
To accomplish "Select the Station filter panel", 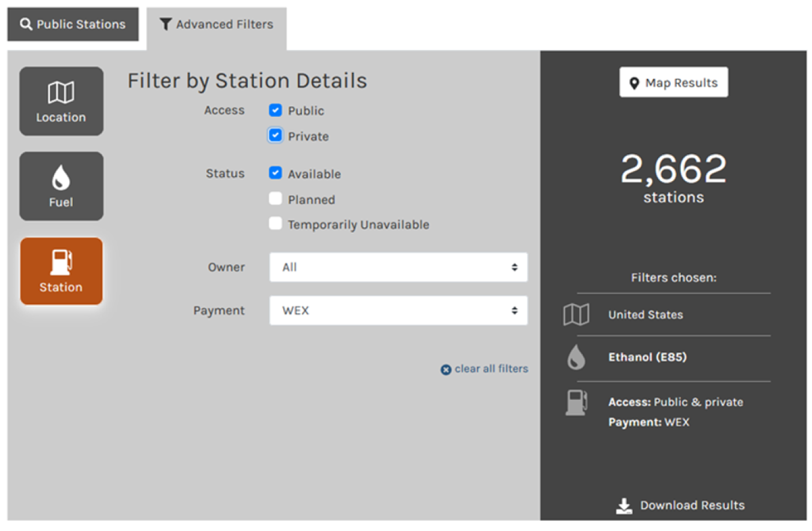I will 61,271.
